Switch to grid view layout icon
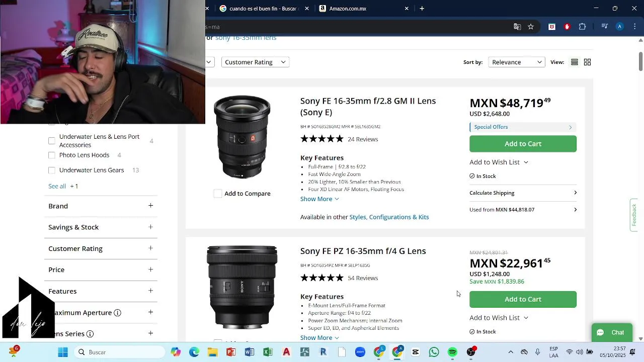Viewport: 644px width, 362px height. click(x=587, y=62)
